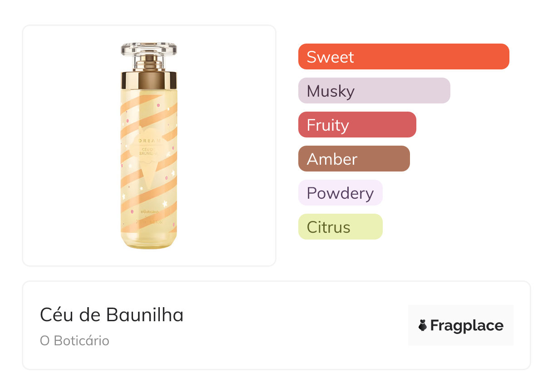Open the O Boticário brand link

(x=74, y=341)
